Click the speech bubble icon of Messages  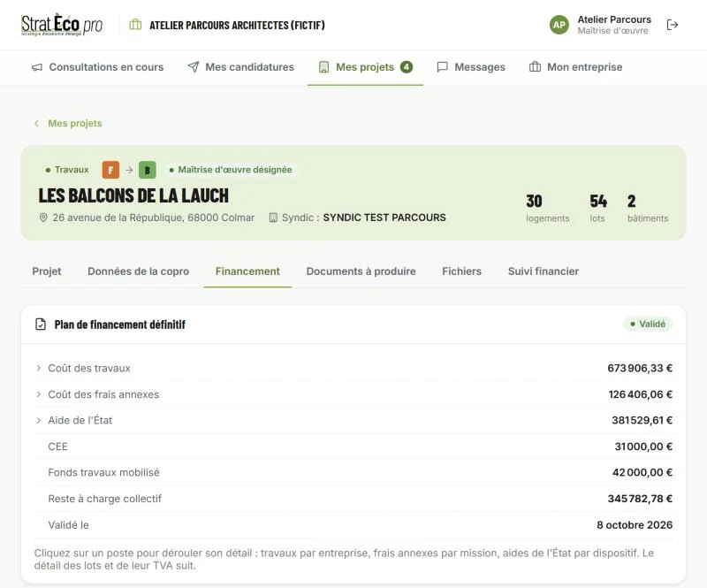pyautogui.click(x=443, y=67)
